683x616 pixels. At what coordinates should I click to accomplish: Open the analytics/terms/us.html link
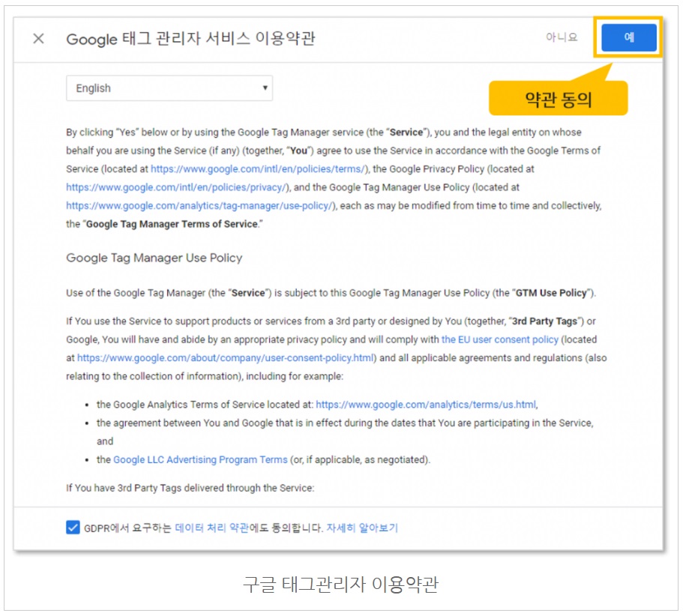[426, 405]
